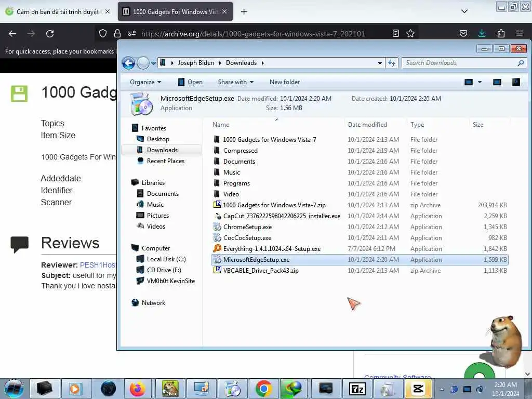Viewport: 532px width, 399px height.
Task: Click the Windows Start orb
Action: click(x=14, y=389)
